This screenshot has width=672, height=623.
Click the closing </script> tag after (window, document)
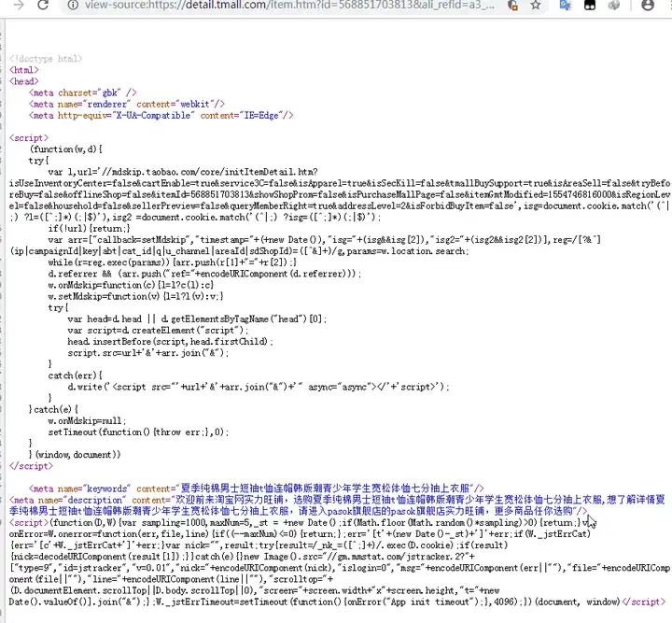[x=32, y=466]
